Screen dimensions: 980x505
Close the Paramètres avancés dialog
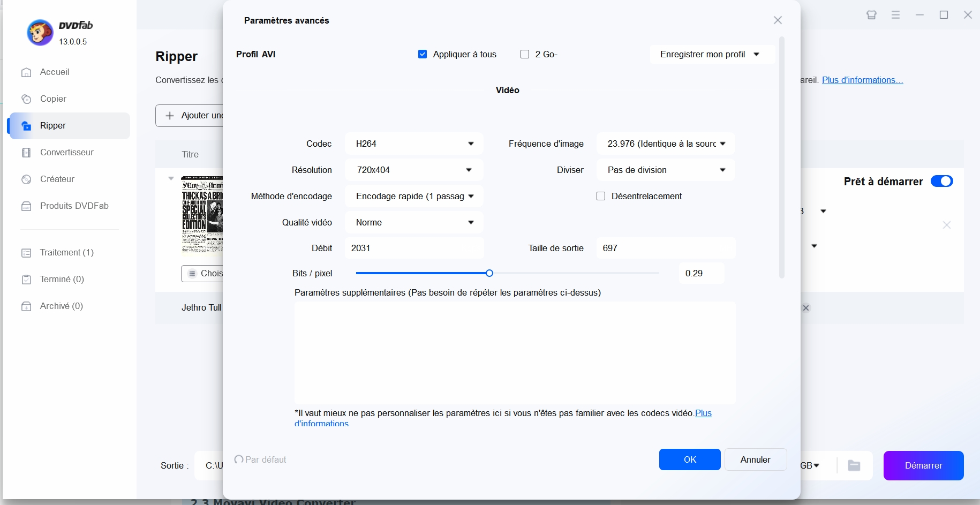778,20
